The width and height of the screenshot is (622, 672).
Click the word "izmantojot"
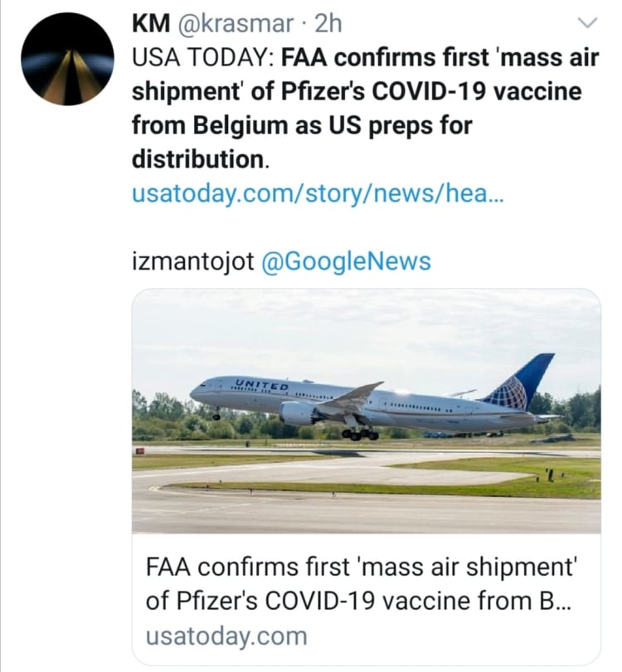tap(192, 261)
